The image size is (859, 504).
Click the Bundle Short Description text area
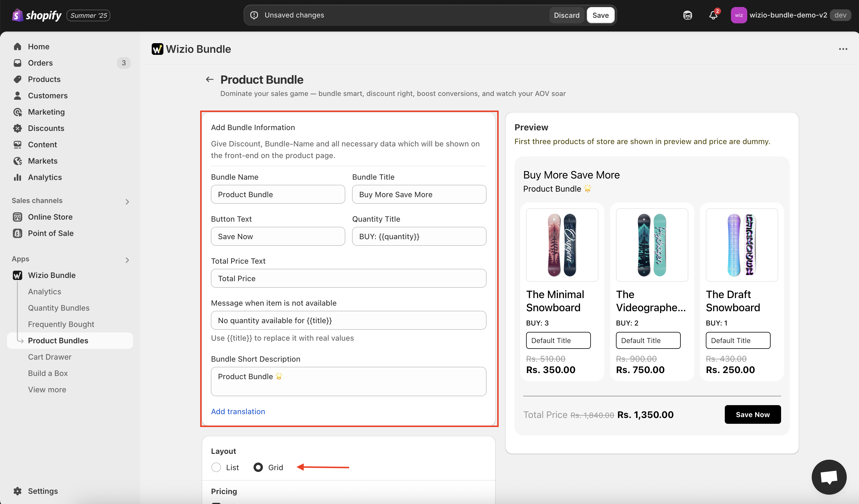pyautogui.click(x=348, y=381)
